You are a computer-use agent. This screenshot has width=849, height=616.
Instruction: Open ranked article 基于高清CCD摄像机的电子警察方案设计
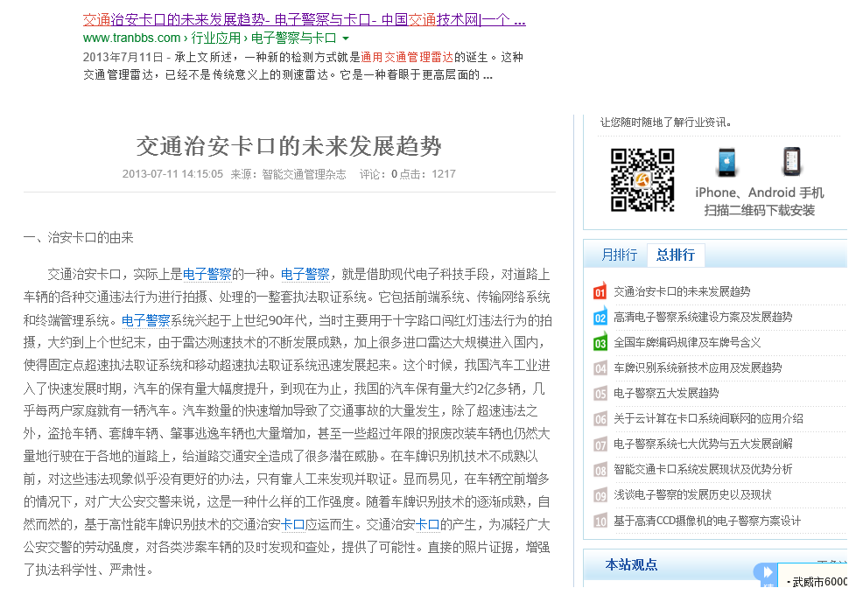click(x=707, y=521)
